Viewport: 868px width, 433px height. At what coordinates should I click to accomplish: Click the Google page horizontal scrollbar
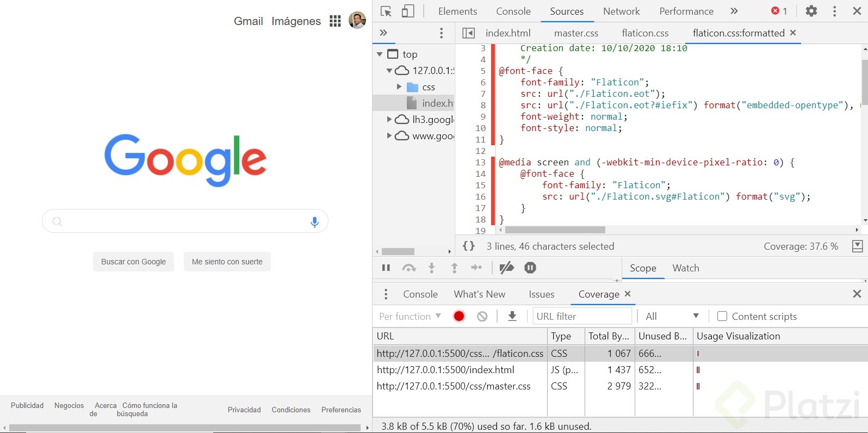185,428
